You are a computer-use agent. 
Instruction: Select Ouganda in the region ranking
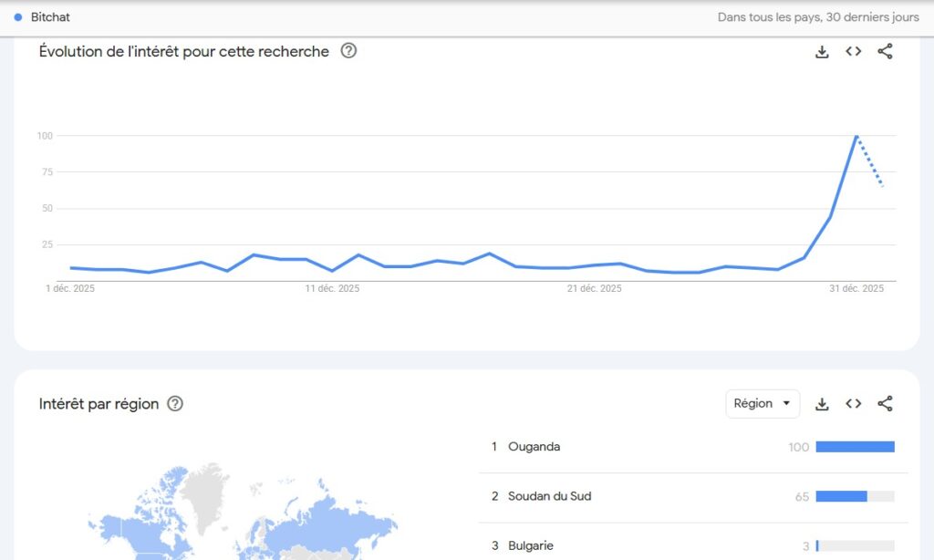[x=534, y=447]
